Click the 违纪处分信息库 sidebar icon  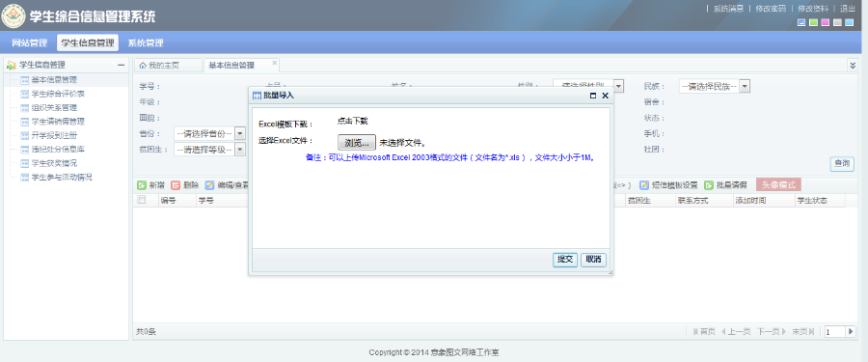coord(24,150)
